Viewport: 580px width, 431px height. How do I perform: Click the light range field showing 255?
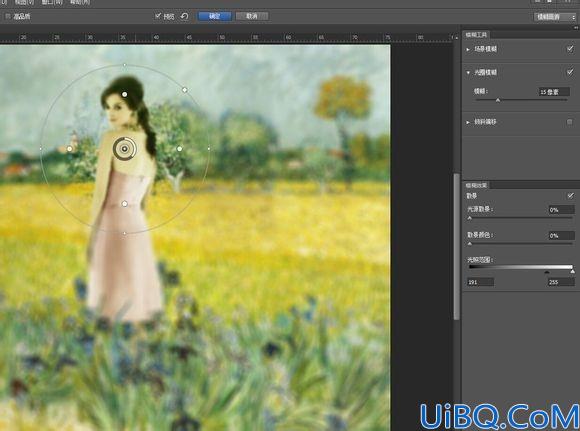coord(561,282)
